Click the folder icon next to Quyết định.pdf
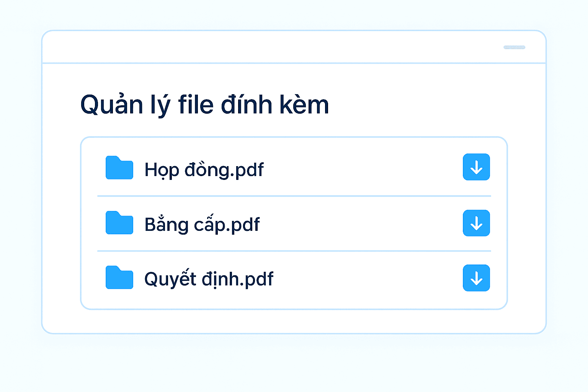Viewport: 588px width, 392px height. (x=119, y=278)
